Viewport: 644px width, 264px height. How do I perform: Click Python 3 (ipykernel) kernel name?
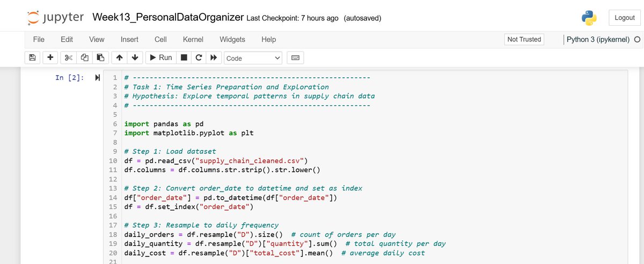pyautogui.click(x=598, y=40)
